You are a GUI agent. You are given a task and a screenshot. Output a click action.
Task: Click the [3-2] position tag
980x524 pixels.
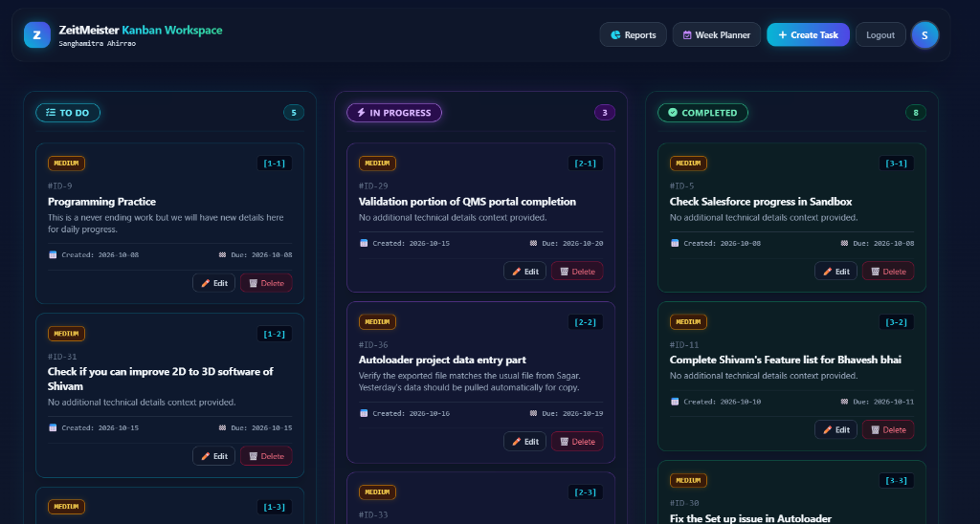click(896, 321)
